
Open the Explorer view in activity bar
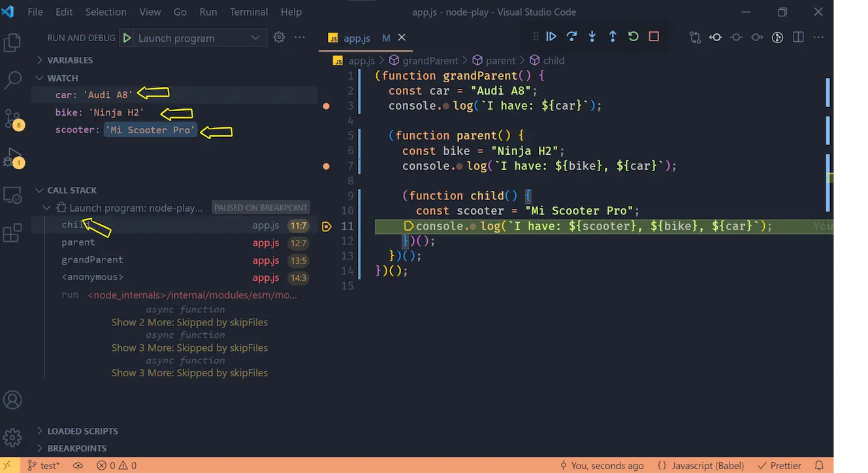(13, 43)
